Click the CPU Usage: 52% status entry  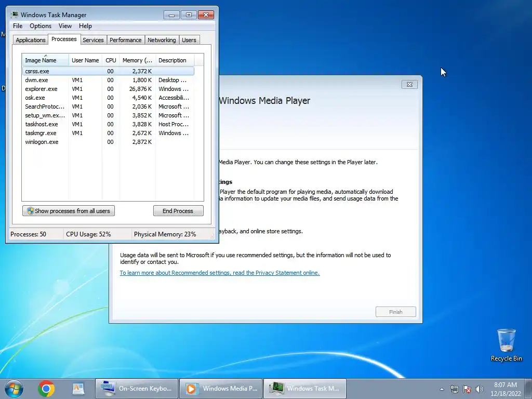point(88,234)
